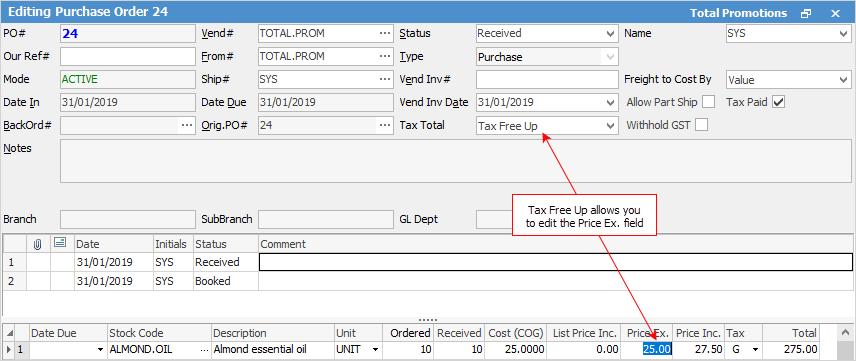
Task: Click the Total cell showing 275.00
Action: tap(791, 350)
